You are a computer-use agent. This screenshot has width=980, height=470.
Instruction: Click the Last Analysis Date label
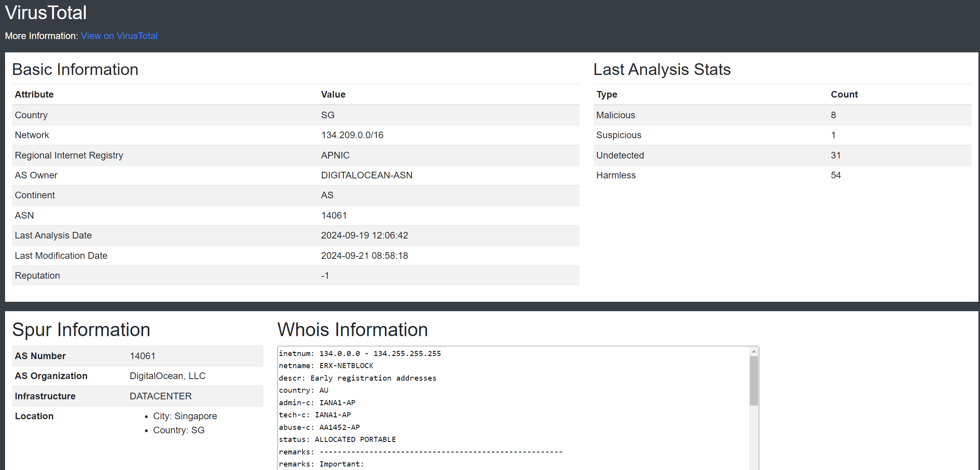point(53,235)
